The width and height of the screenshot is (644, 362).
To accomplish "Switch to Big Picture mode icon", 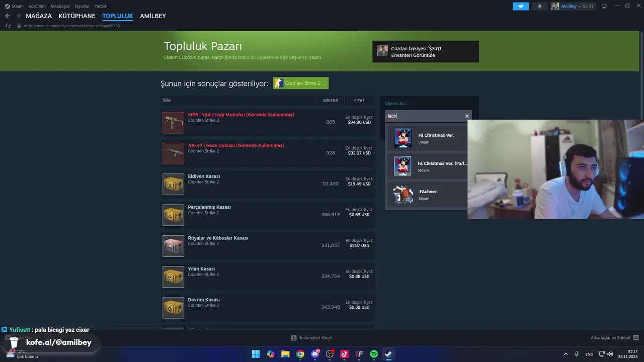I will pos(604,6).
